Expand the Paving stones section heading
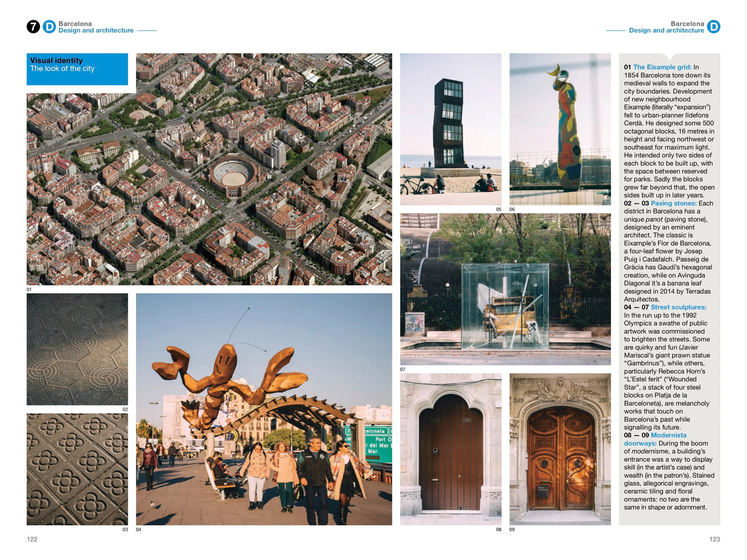 [674, 203]
